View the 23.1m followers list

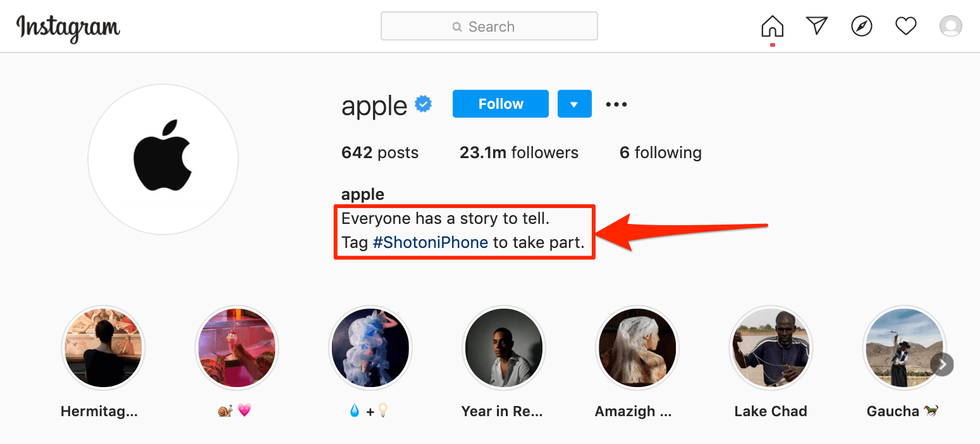click(518, 152)
